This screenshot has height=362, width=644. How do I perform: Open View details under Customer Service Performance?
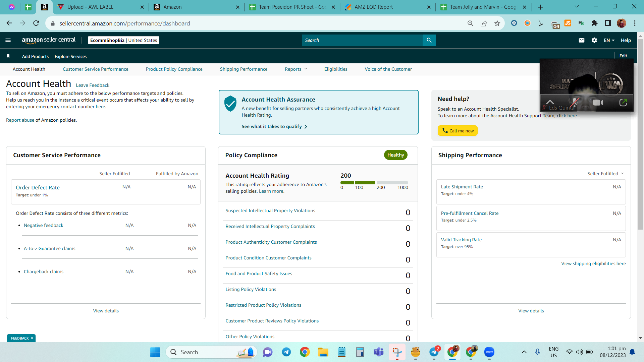tap(106, 311)
